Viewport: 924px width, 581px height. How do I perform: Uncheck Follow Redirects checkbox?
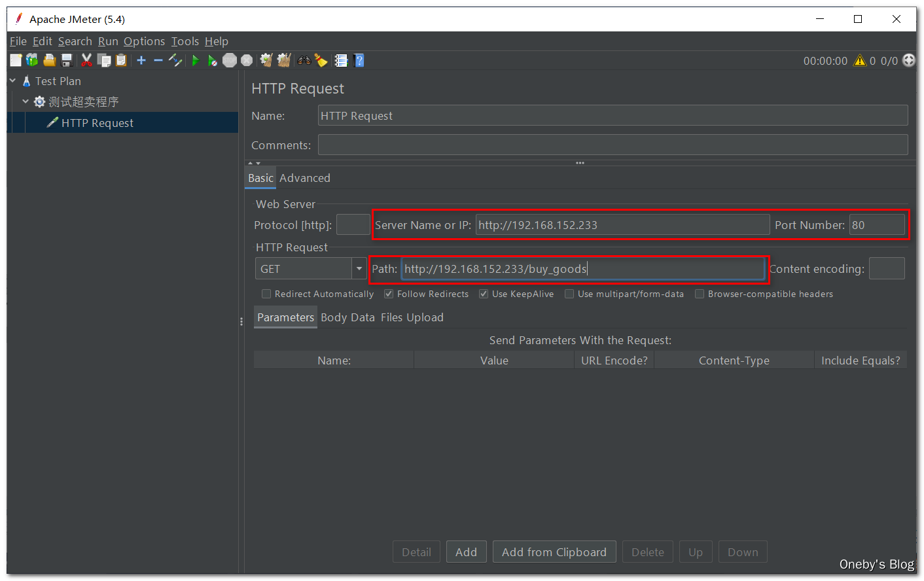(x=389, y=294)
